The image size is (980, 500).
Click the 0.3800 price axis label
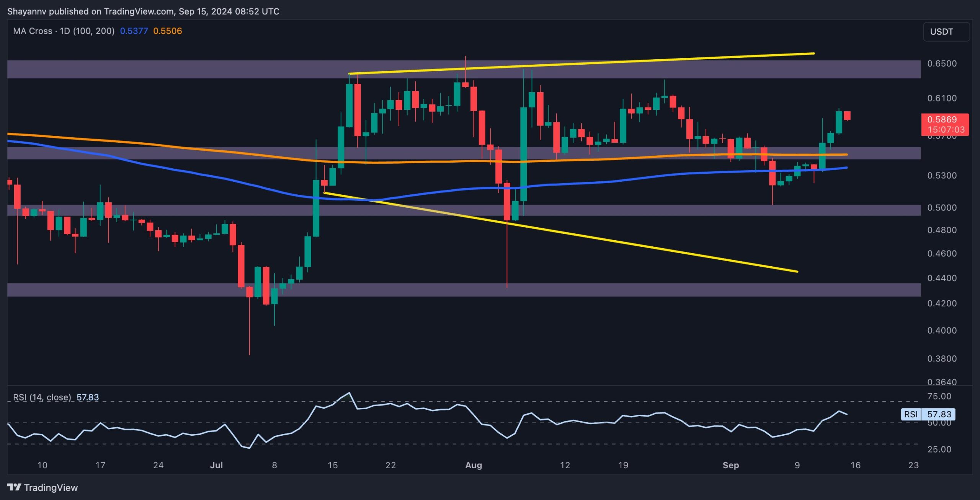pyautogui.click(x=942, y=359)
